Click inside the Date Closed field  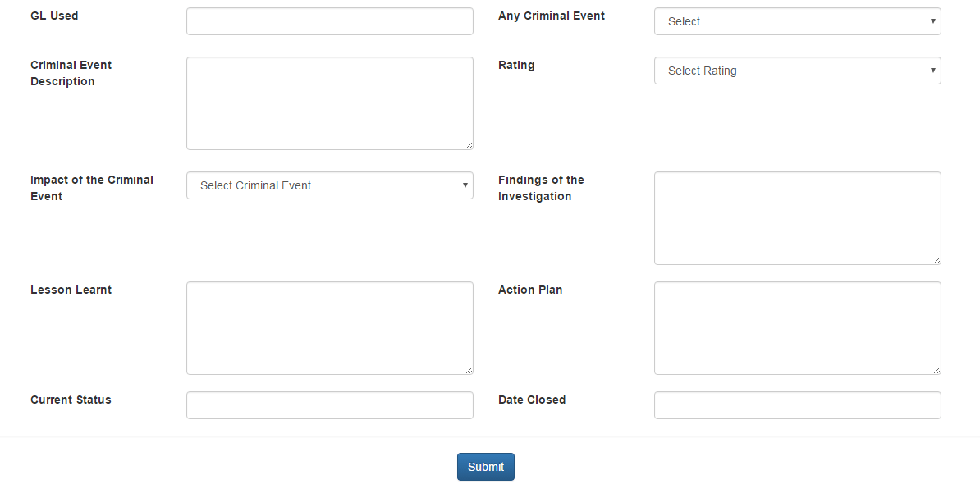coord(796,404)
